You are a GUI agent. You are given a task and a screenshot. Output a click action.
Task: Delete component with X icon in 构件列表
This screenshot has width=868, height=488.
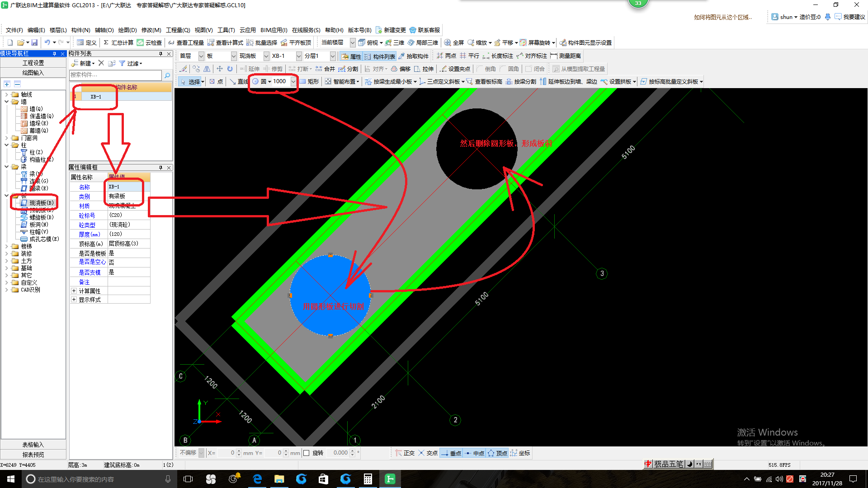coord(101,63)
